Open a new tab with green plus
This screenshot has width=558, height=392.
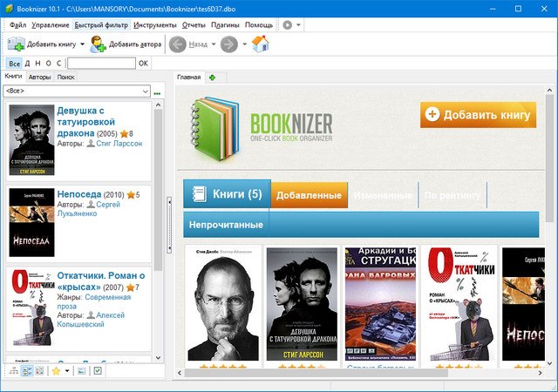coord(212,78)
